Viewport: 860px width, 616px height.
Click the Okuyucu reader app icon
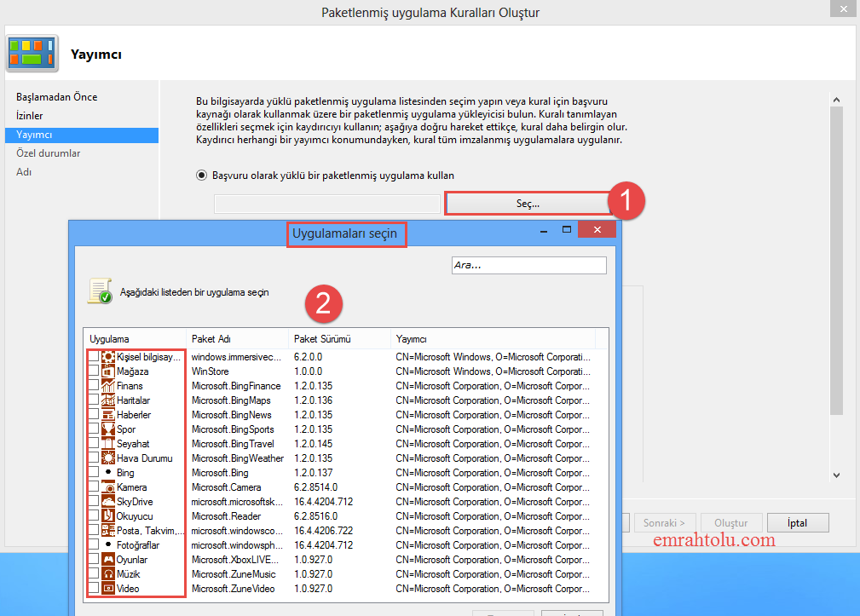tap(108, 516)
